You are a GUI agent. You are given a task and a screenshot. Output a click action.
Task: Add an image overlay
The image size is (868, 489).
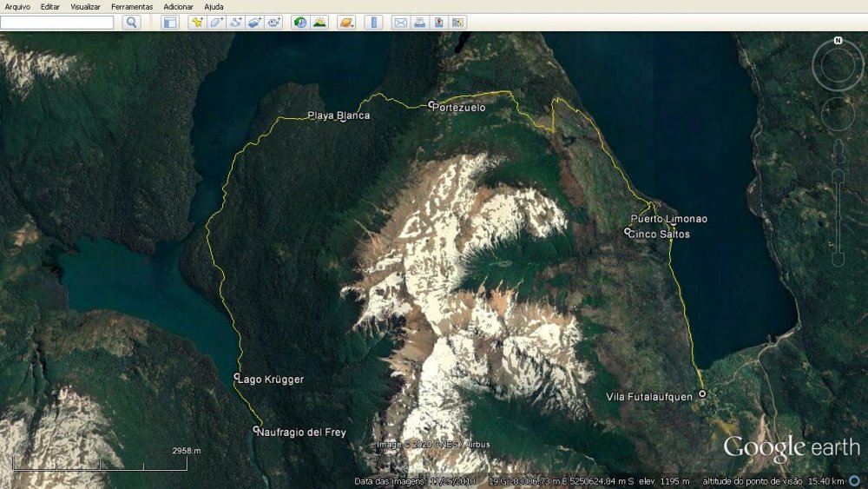coord(254,23)
